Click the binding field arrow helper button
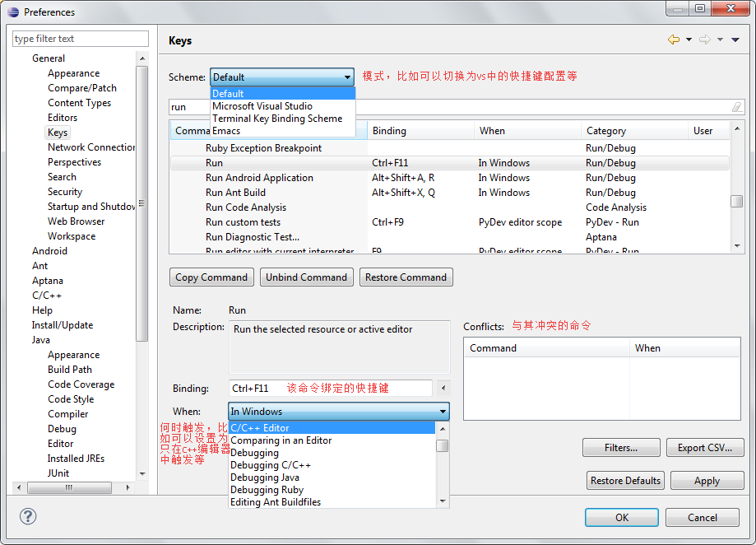 (443, 388)
